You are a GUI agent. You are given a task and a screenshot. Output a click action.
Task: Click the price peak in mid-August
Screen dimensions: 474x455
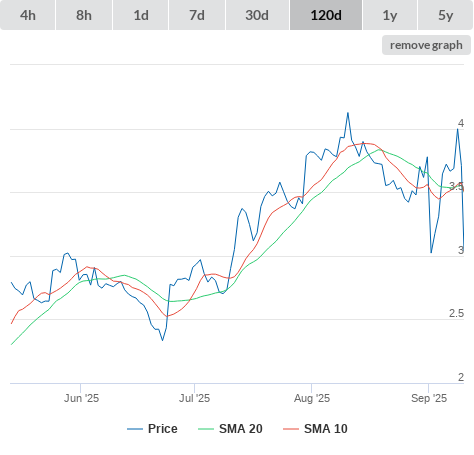[348, 113]
